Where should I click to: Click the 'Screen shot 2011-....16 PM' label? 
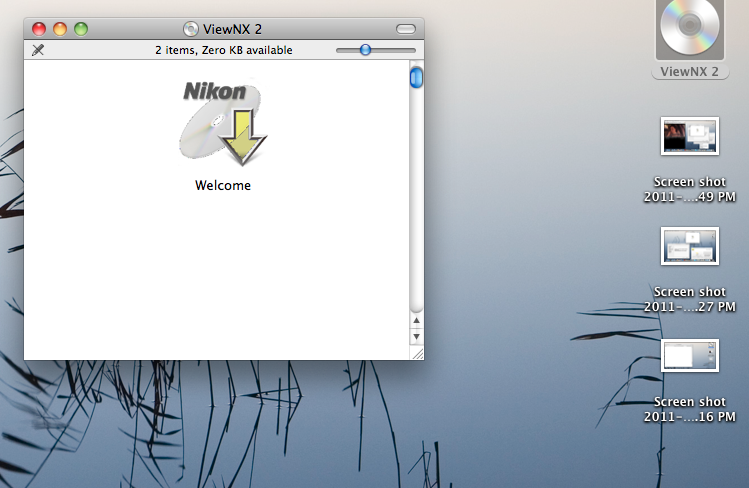click(690, 409)
